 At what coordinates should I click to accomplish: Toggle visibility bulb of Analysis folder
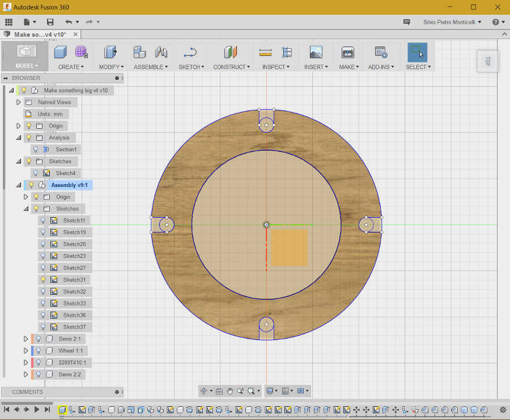pos(29,138)
